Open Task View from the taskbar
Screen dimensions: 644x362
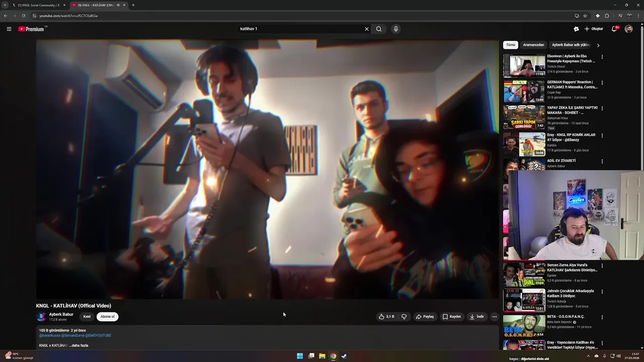(311, 356)
